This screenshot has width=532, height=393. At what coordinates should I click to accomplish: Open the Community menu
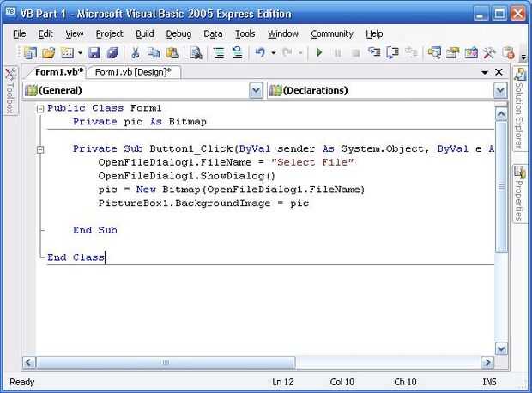tap(332, 34)
